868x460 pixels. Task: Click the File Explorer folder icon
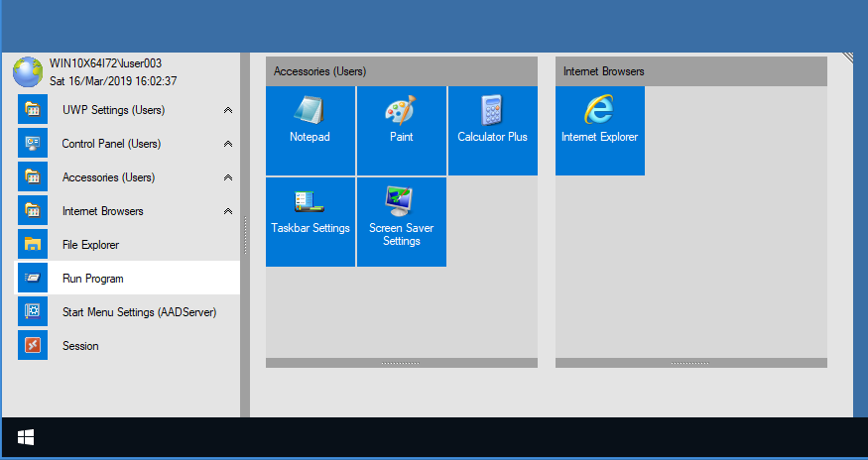33,245
